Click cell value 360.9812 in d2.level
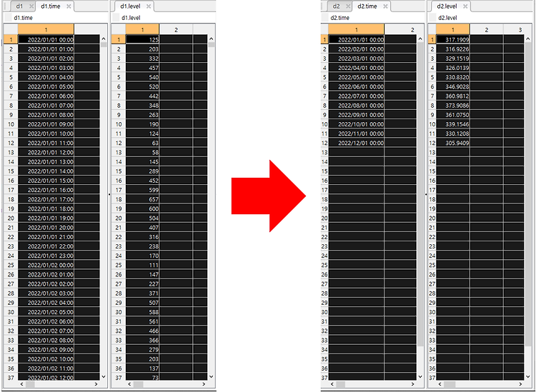This screenshot has width=536, height=392. [453, 96]
